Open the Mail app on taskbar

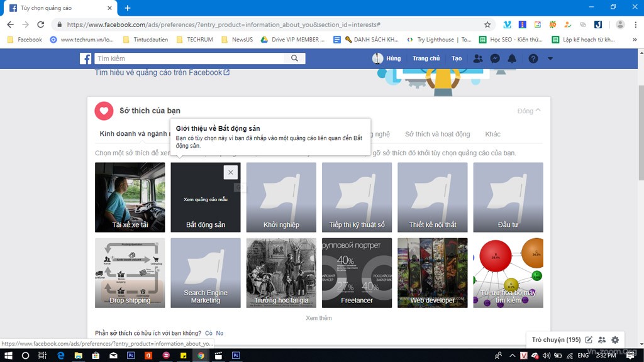(113, 356)
